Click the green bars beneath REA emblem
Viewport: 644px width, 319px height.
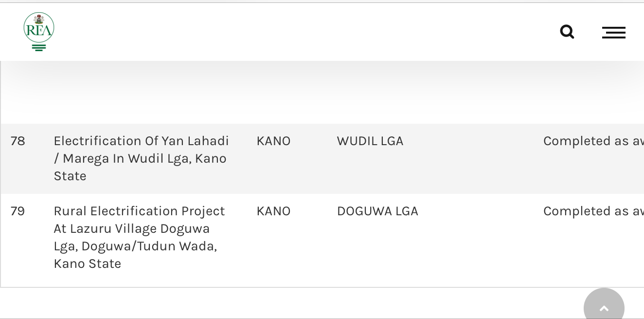[x=39, y=47]
